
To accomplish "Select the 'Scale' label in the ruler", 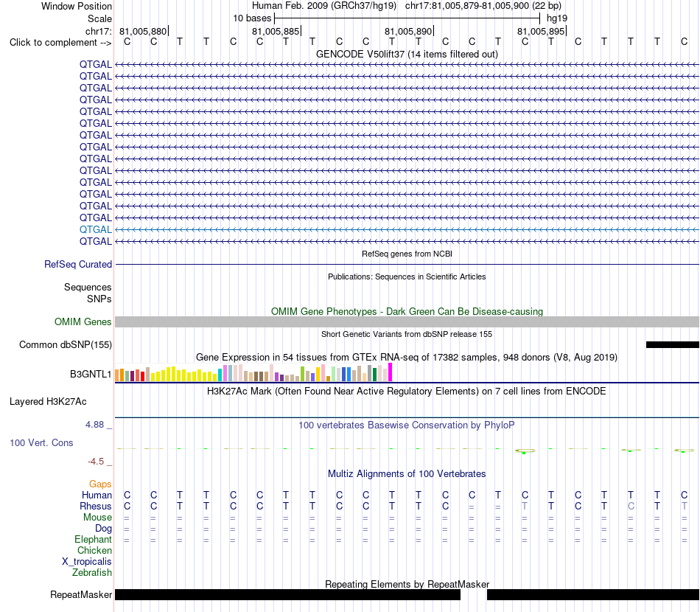I will point(99,18).
